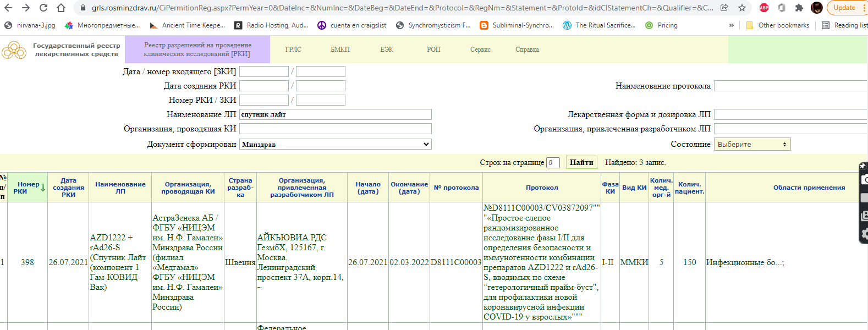Open the gear settings on side toolbar

pyautogui.click(x=864, y=234)
